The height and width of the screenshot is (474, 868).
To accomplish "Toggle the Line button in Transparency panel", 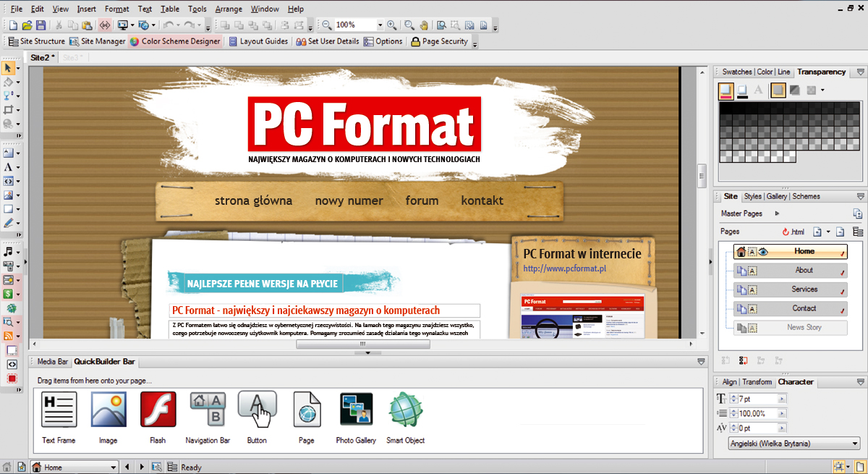I will 742,90.
